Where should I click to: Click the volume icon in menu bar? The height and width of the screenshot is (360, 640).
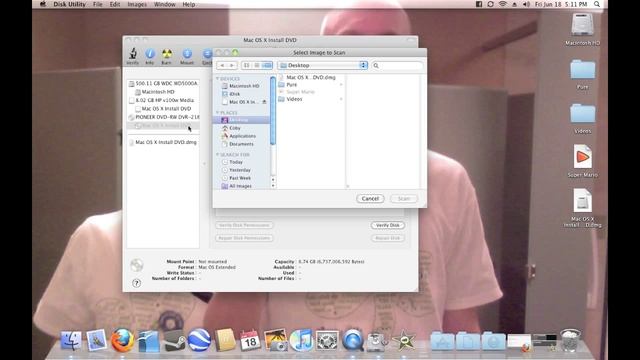[x=526, y=4]
